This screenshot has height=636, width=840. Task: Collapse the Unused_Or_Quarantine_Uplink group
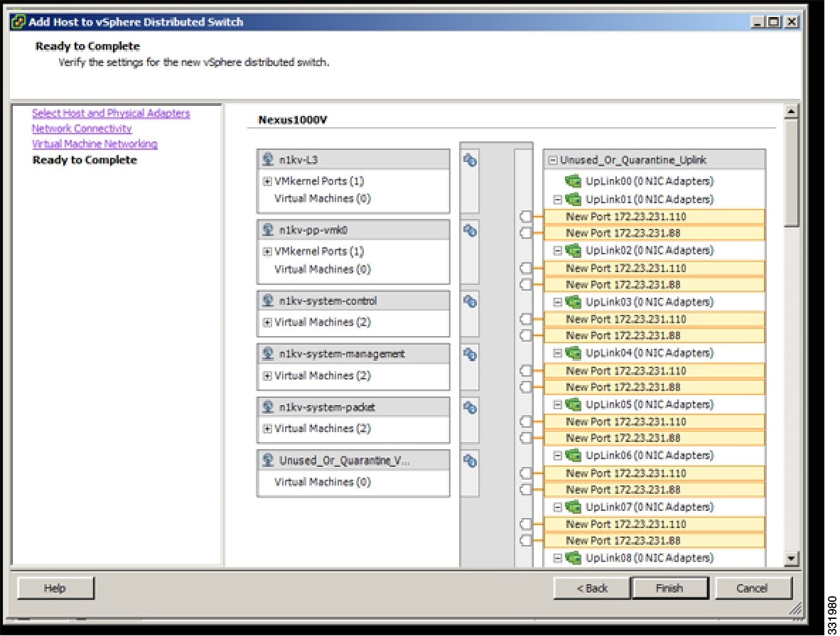click(x=552, y=160)
